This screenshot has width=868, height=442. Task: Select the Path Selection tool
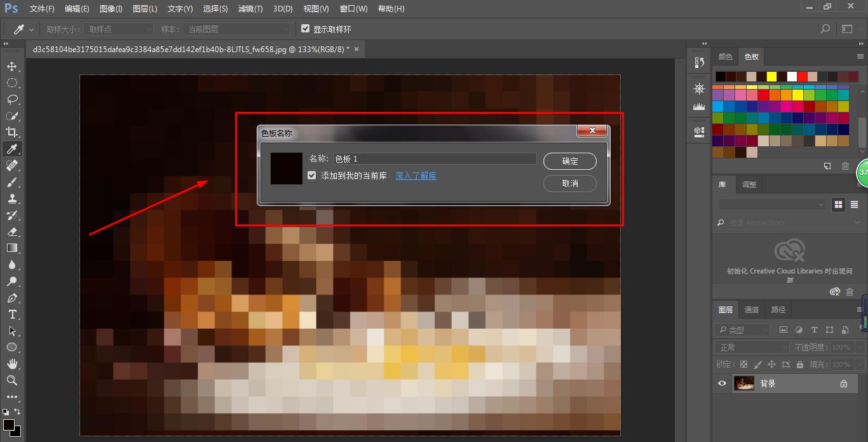coord(11,331)
